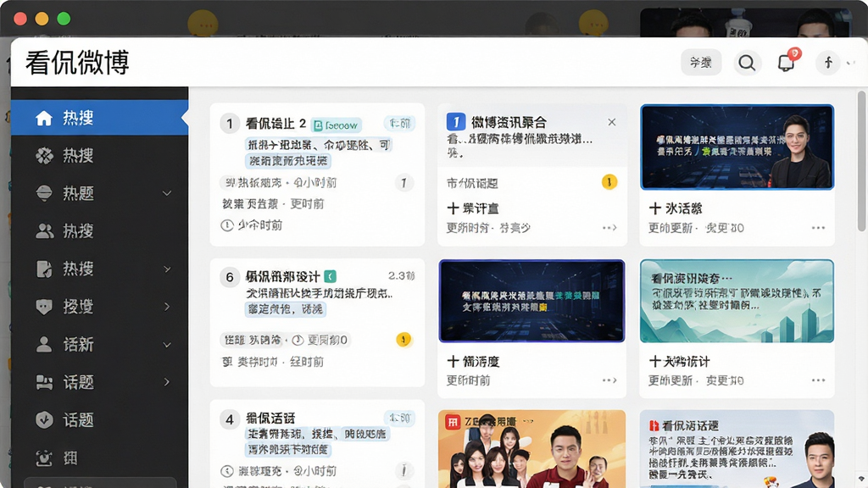The height and width of the screenshot is (488, 868).
Task: Expand the chevron on the document-icon 热搜 row
Action: [167, 269]
